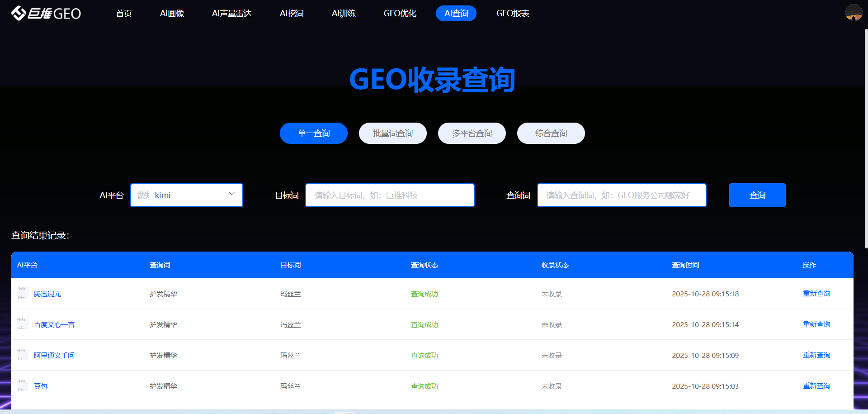Click the 阿里通义千问 platform icon
868x414 pixels.
pos(22,355)
